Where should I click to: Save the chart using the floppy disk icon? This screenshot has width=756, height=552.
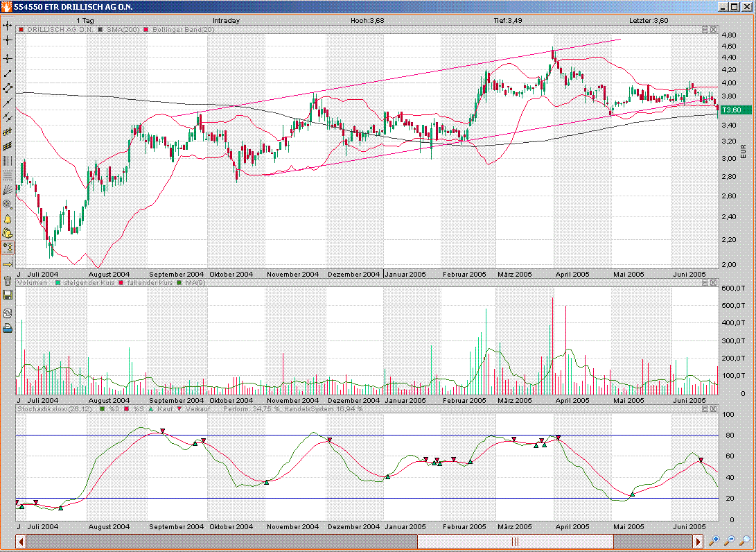[8, 295]
